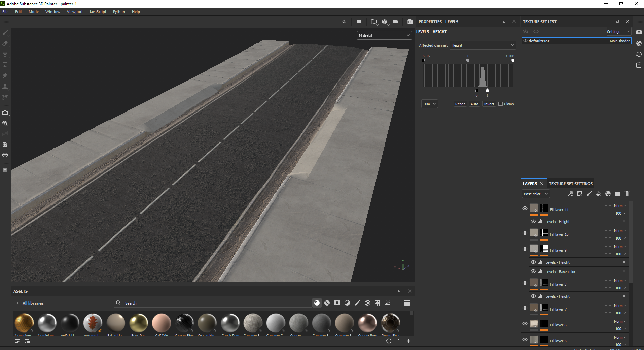Open the Lum channel dropdown

point(429,104)
